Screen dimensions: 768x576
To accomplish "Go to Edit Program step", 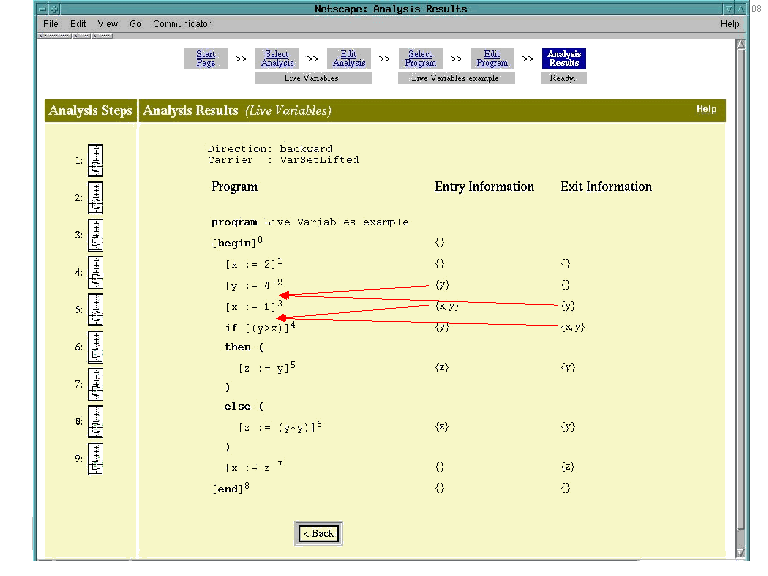I will [x=491, y=58].
